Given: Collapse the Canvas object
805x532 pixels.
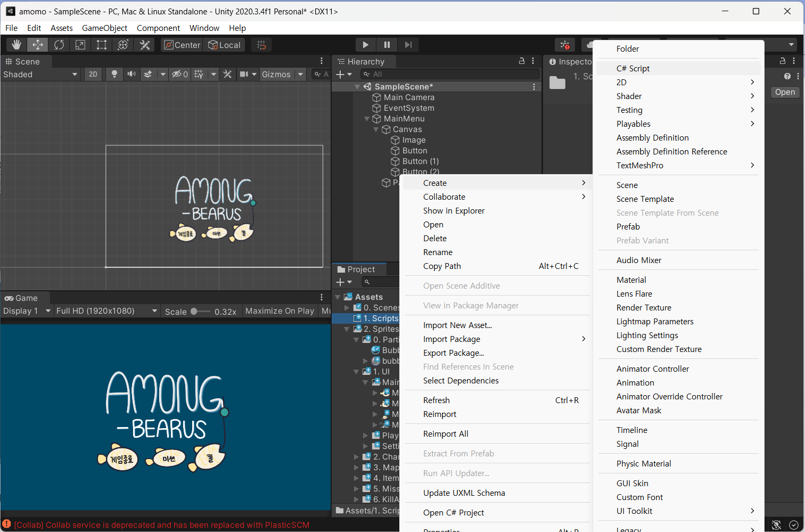Looking at the screenshot, I should (x=376, y=129).
